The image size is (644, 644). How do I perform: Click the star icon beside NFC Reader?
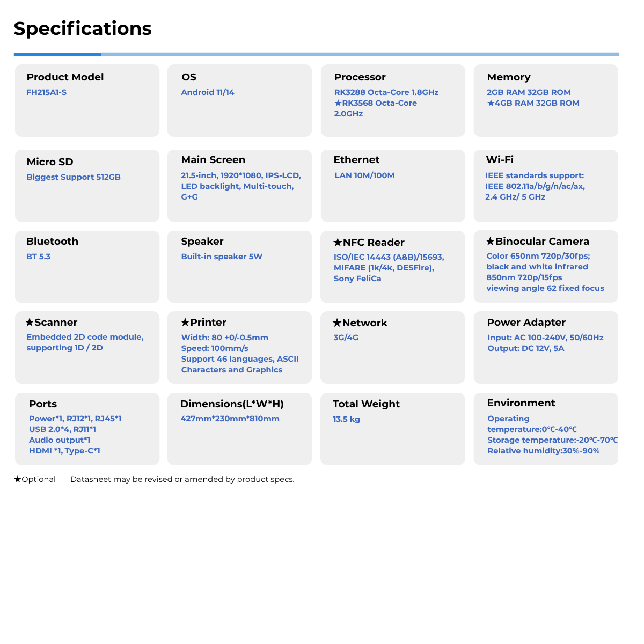(x=338, y=243)
